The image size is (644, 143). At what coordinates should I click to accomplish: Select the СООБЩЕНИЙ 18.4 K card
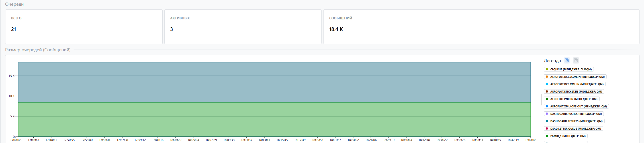pyautogui.click(x=481, y=27)
